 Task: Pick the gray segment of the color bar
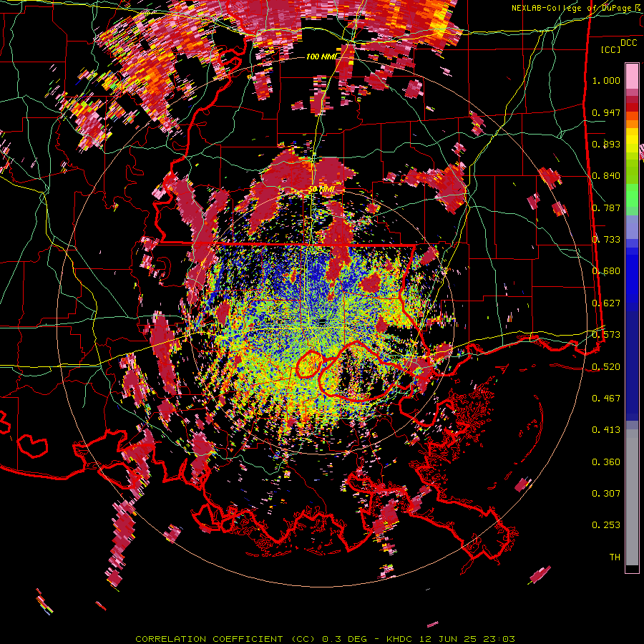tap(632, 497)
